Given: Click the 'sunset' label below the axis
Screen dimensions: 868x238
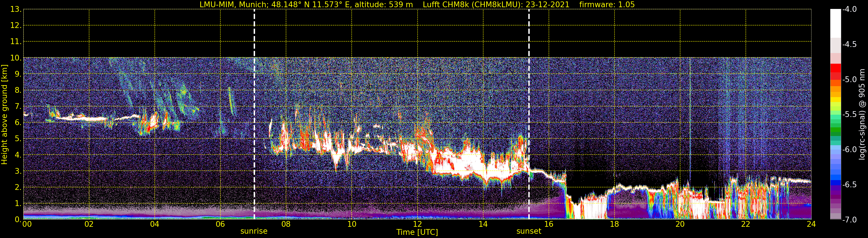Looking at the screenshot, I should pyautogui.click(x=529, y=231).
